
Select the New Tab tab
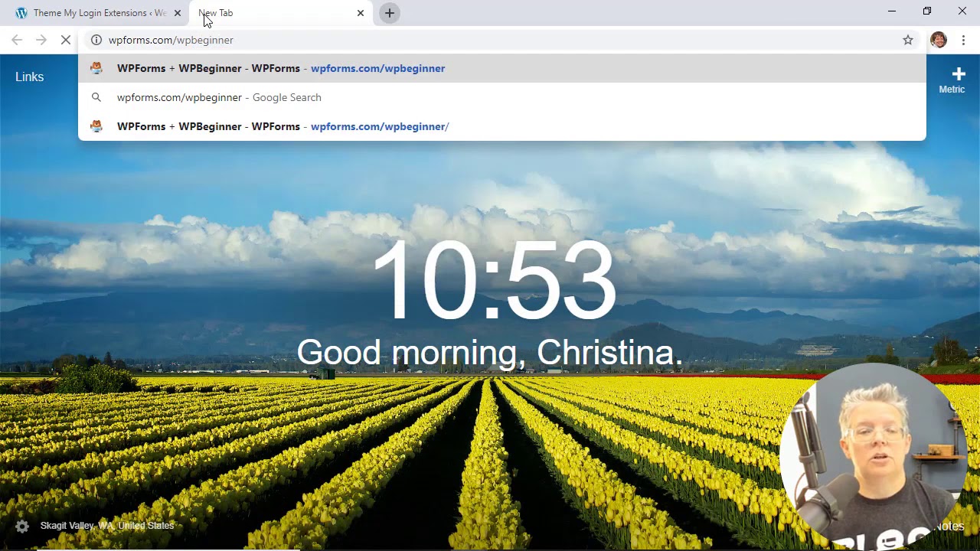click(x=279, y=13)
